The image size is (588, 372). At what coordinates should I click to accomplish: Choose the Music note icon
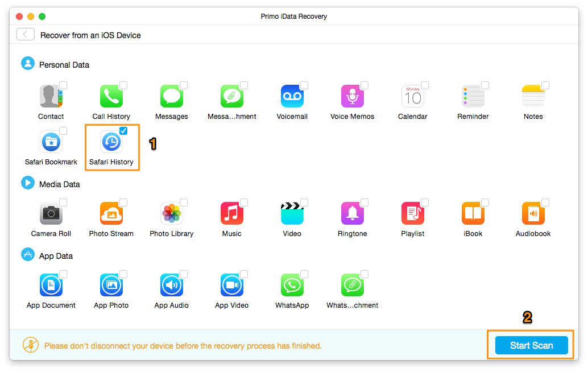click(x=232, y=213)
